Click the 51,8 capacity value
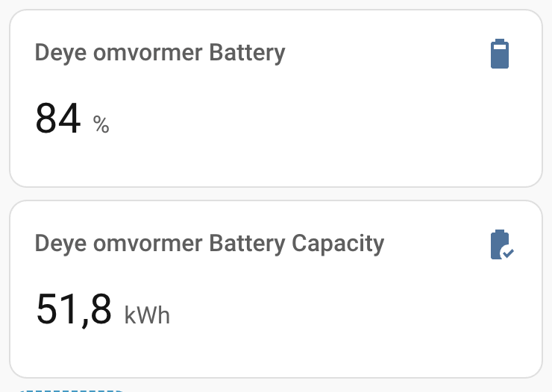 click(x=74, y=310)
